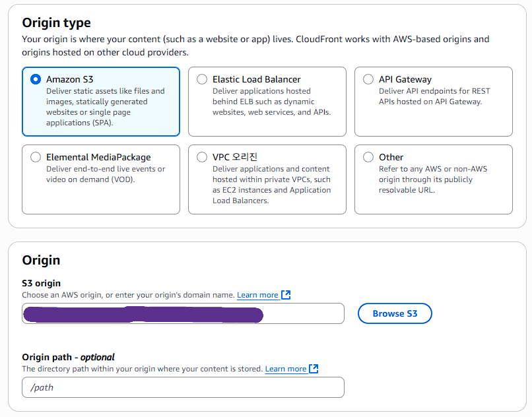The image size is (532, 417).
Task: Choose the Other origin type radio button
Action: pos(368,157)
